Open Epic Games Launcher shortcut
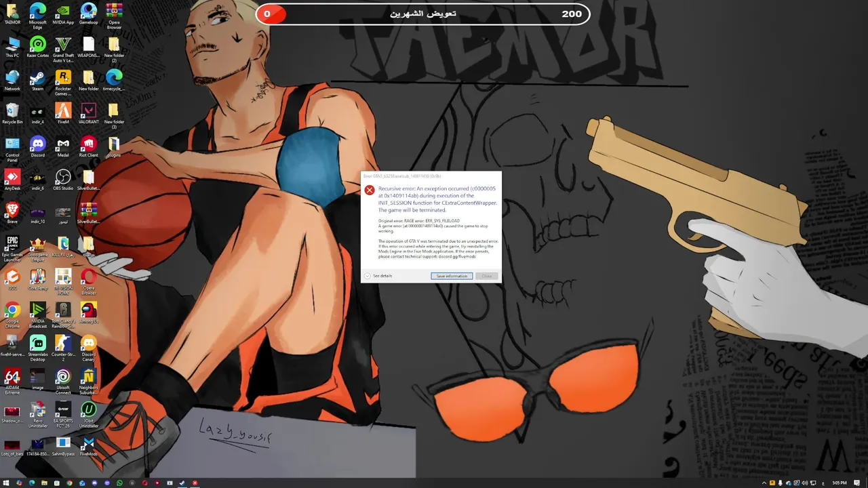The image size is (868, 488). (x=12, y=248)
